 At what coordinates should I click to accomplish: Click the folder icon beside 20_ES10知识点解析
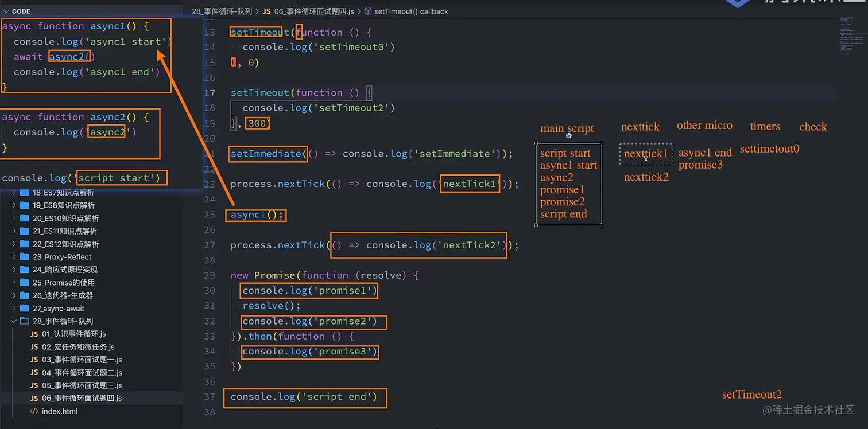coord(24,218)
